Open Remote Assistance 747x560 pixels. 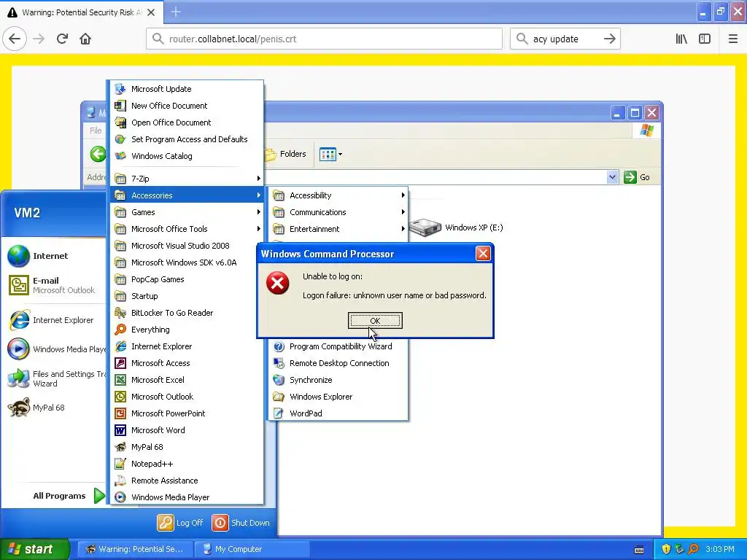(187, 481)
